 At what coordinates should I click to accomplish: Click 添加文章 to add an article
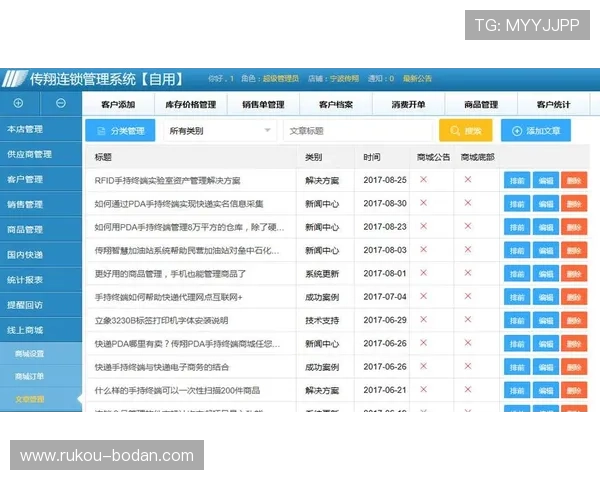click(x=536, y=131)
